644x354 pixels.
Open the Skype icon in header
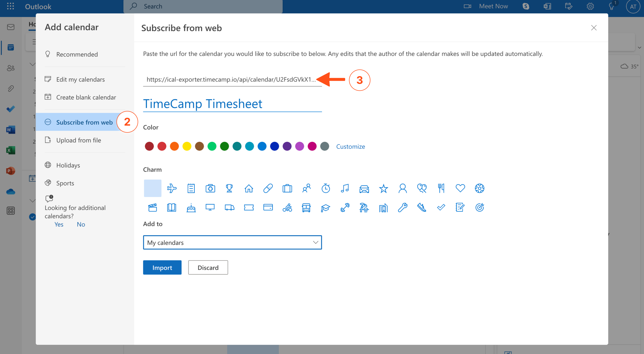pos(526,6)
